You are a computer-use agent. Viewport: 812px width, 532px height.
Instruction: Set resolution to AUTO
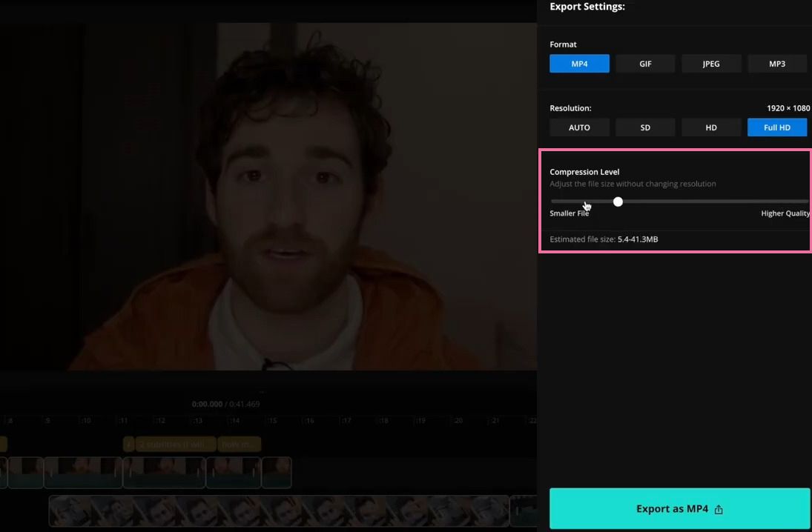[579, 127]
